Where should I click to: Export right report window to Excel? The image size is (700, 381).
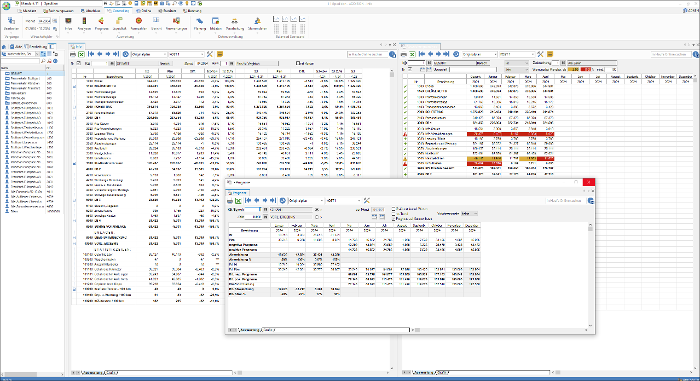(412, 54)
